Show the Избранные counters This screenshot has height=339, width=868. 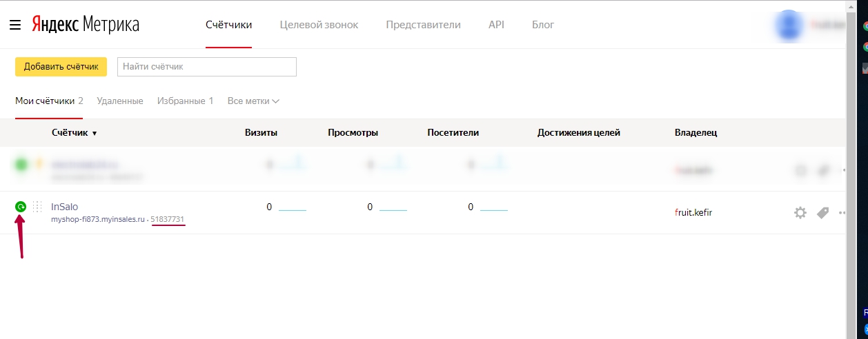185,101
